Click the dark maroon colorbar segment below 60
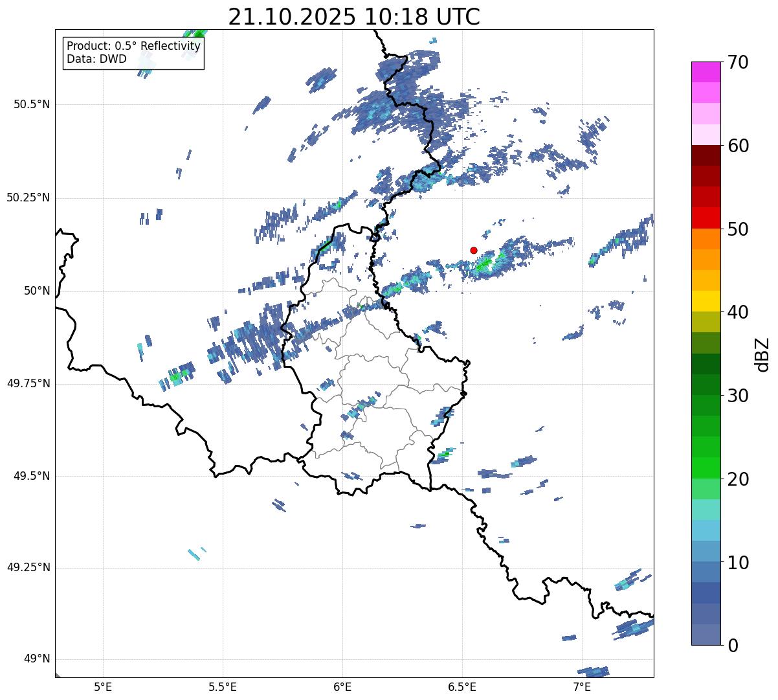 pos(706,155)
